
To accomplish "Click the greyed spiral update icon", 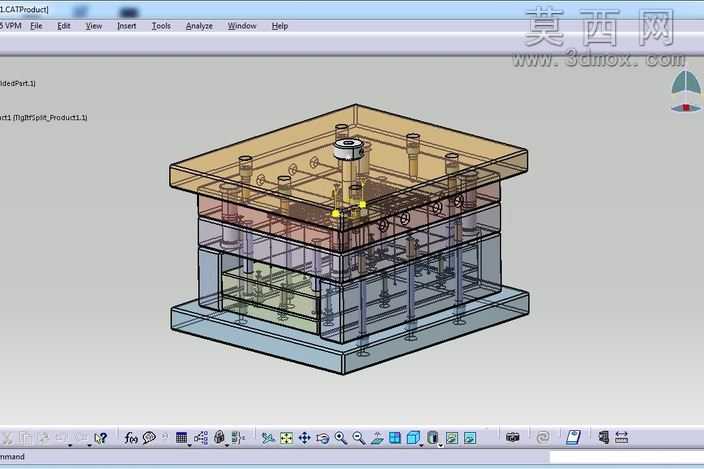I will click(x=543, y=437).
